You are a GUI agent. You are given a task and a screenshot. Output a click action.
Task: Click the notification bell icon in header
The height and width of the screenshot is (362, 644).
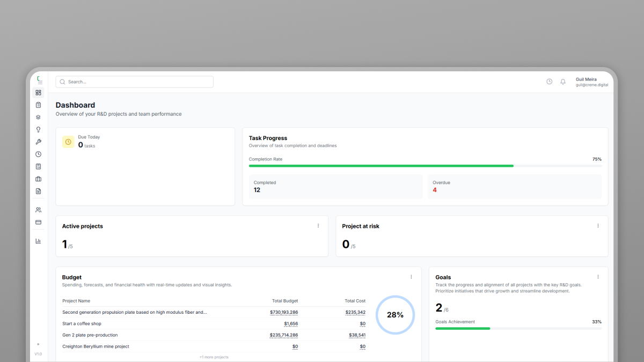(x=563, y=82)
